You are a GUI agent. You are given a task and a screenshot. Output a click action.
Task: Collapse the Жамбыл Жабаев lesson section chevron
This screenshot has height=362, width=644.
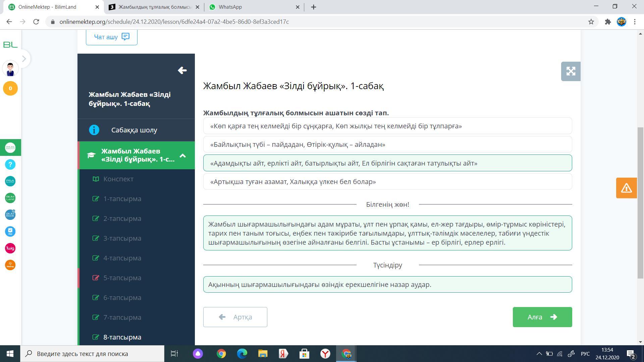pos(183,156)
